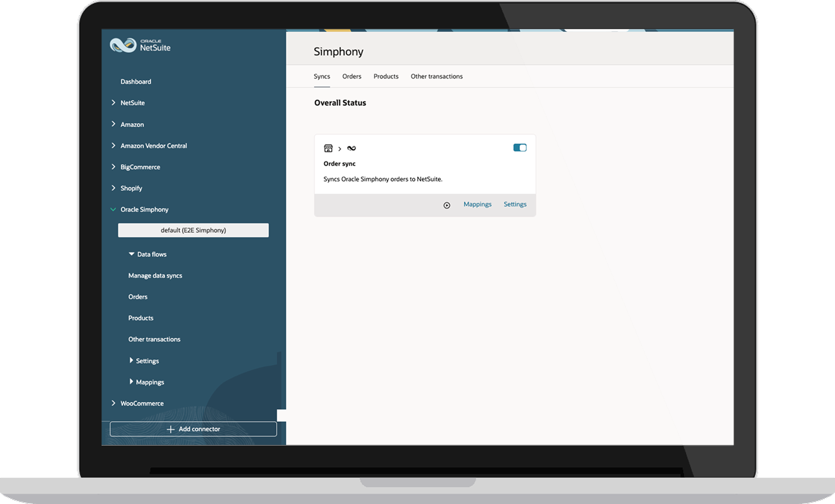Open Manage data syncs in sidebar
835x504 pixels.
point(155,276)
